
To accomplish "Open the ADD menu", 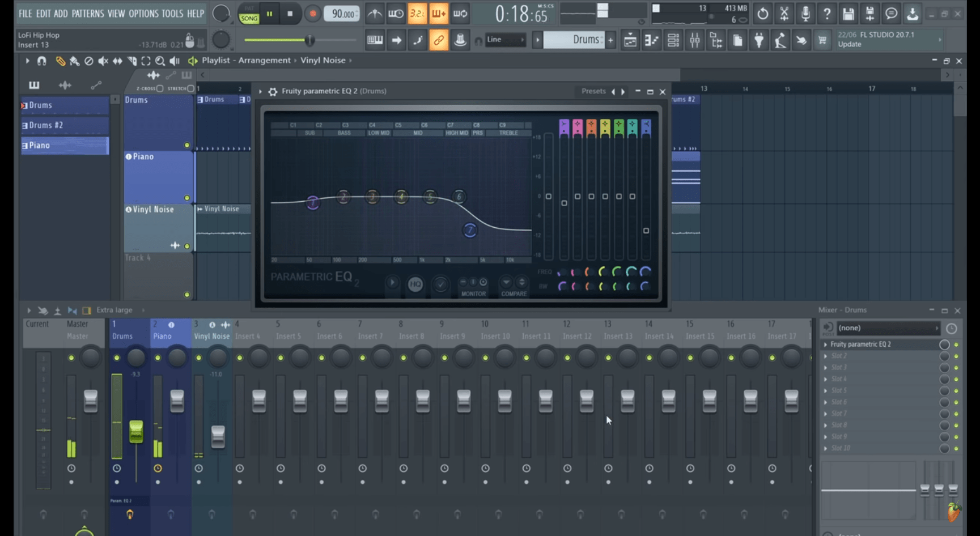I will pos(61,13).
